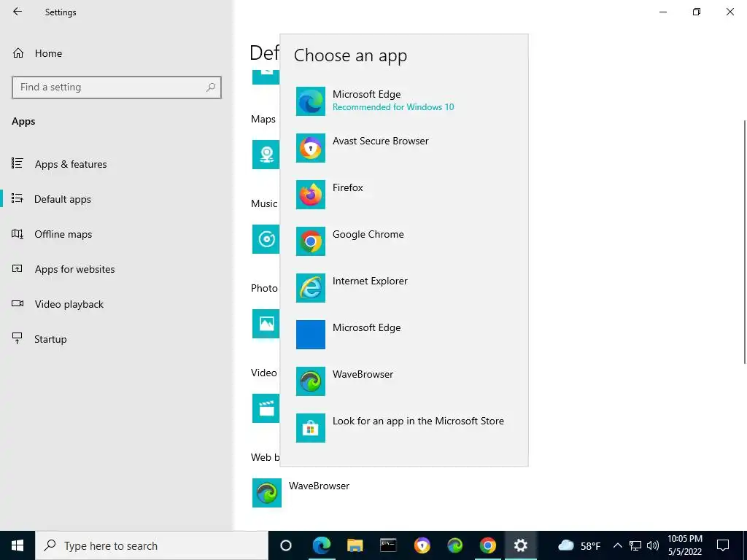Open Avast Secure Browser from the taskbar

coord(422,545)
